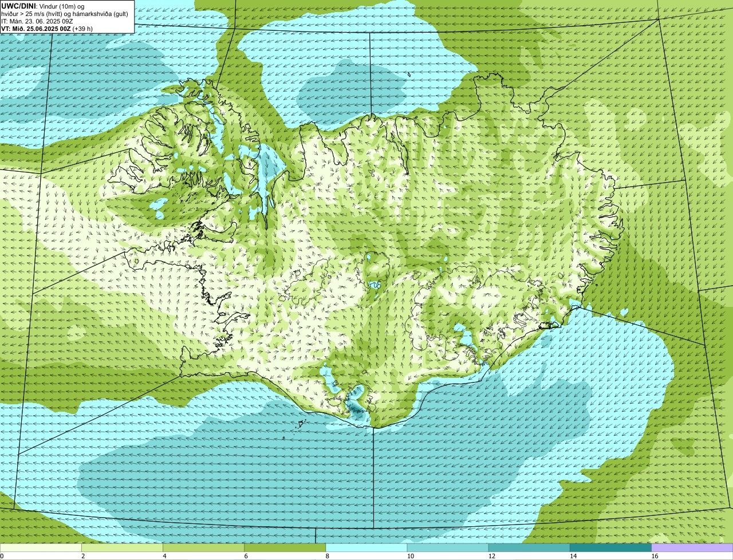Select the light cyan 8–10 legend swatch
733x560 pixels.
click(366, 548)
